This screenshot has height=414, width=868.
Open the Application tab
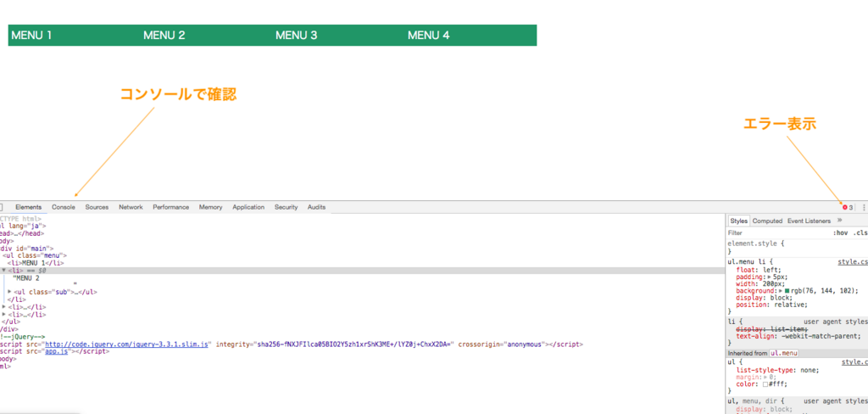pyautogui.click(x=248, y=207)
